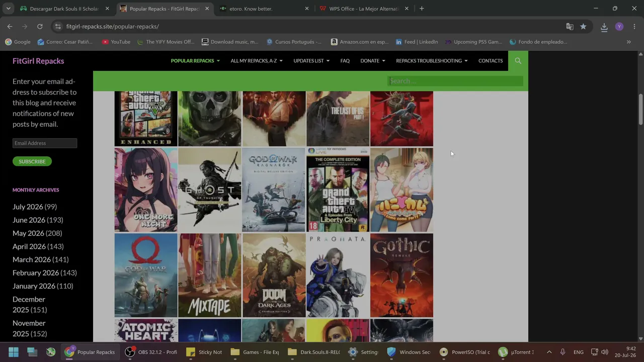644x362 pixels.
Task: Open the Google bookmark
Action: (x=18, y=42)
